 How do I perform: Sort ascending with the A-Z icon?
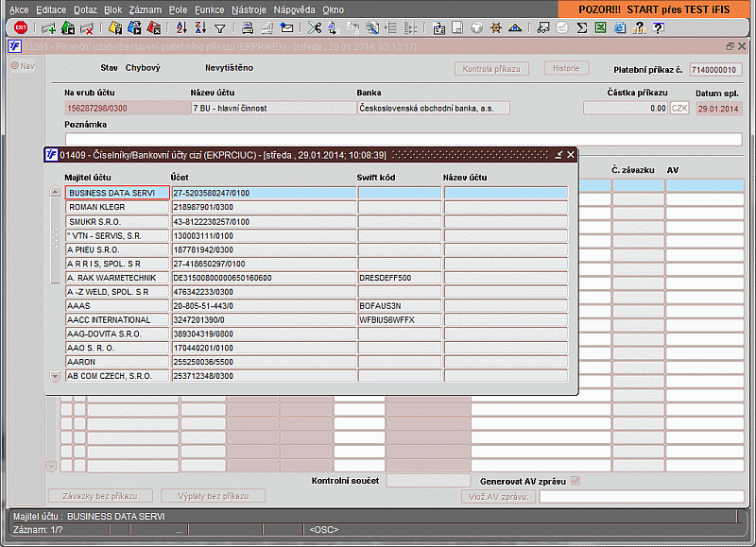181,28
